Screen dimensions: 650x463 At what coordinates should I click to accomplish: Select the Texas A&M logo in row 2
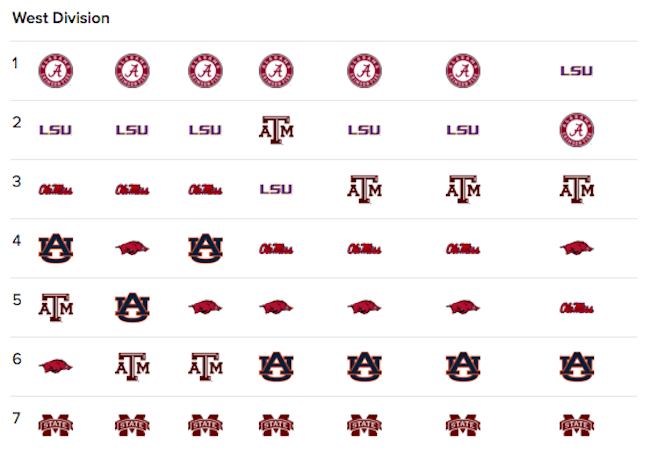[276, 130]
